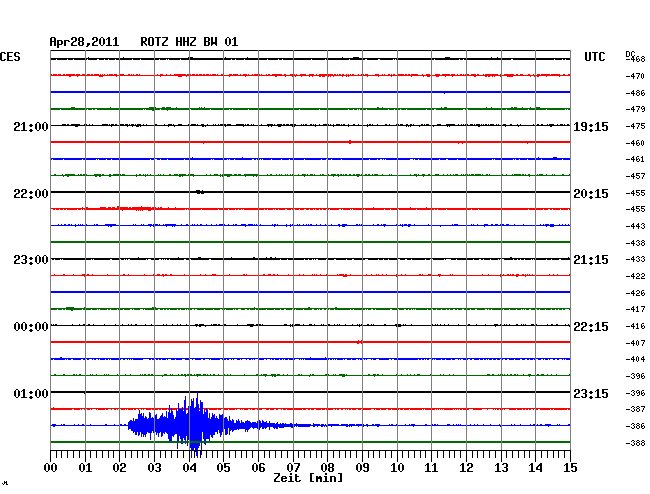This screenshot has width=650, height=494.
Task: Click the DC offset value -416
Action: click(x=635, y=326)
